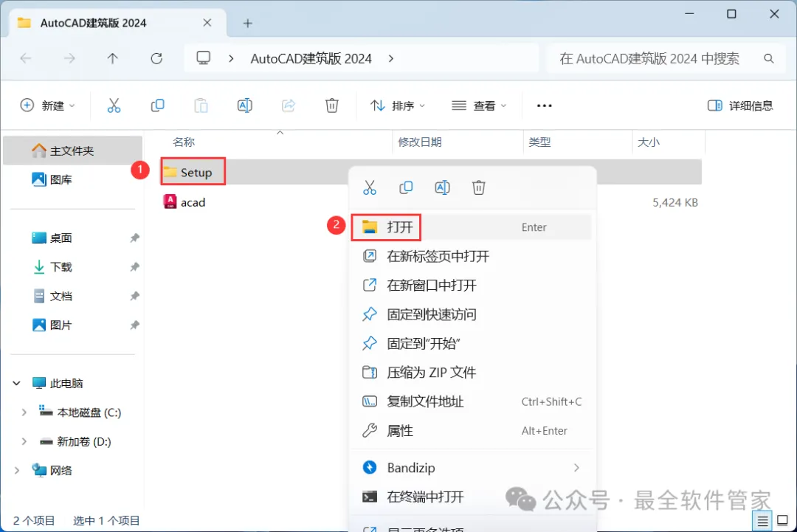The image size is (797, 532).
Task: Click the Rename icon in the context menu
Action: click(x=442, y=187)
